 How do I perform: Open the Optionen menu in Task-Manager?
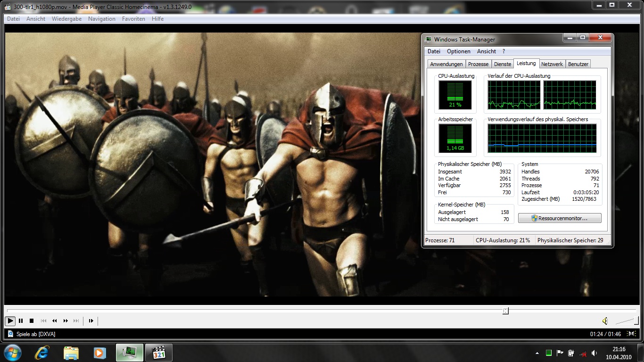pyautogui.click(x=459, y=51)
